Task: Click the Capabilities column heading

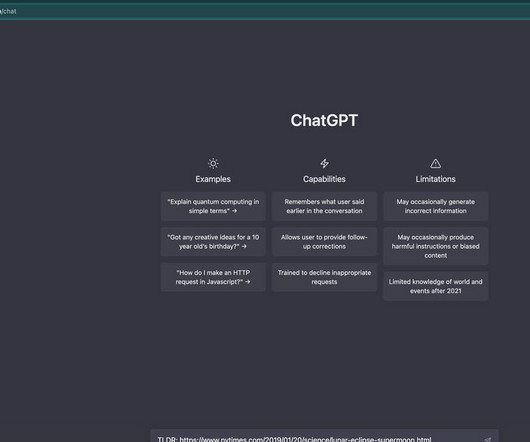Action: [324, 179]
